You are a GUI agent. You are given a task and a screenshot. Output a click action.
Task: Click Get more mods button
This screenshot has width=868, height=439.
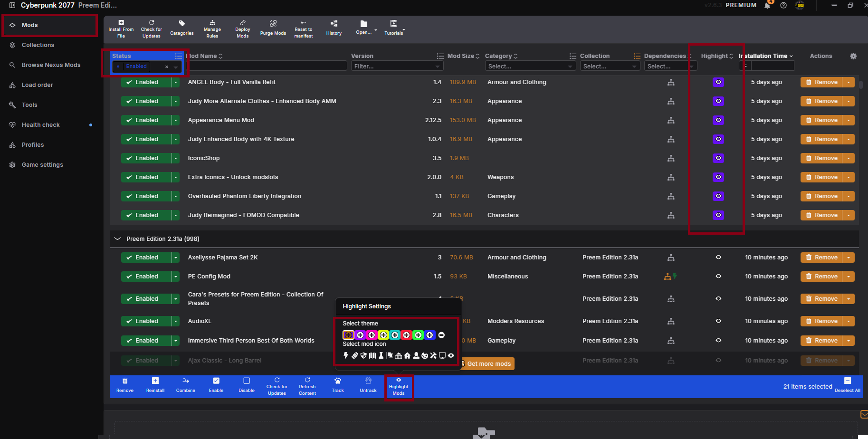[x=488, y=364]
